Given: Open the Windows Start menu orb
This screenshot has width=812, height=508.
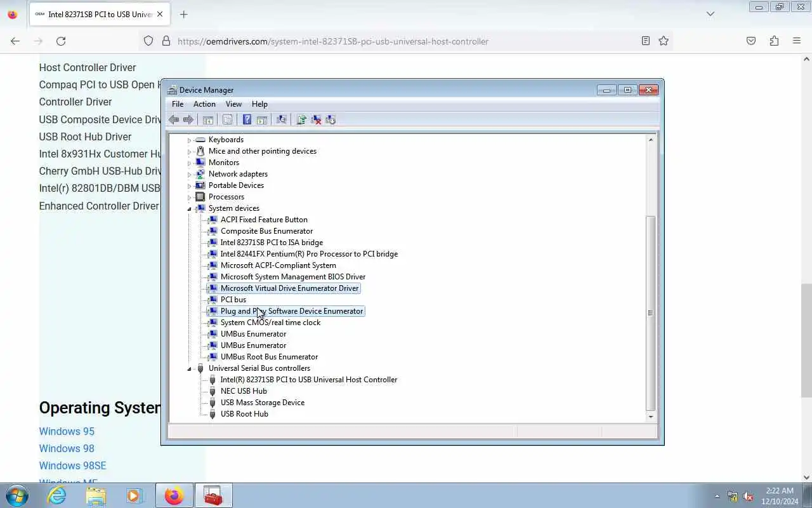Looking at the screenshot, I should [16, 495].
